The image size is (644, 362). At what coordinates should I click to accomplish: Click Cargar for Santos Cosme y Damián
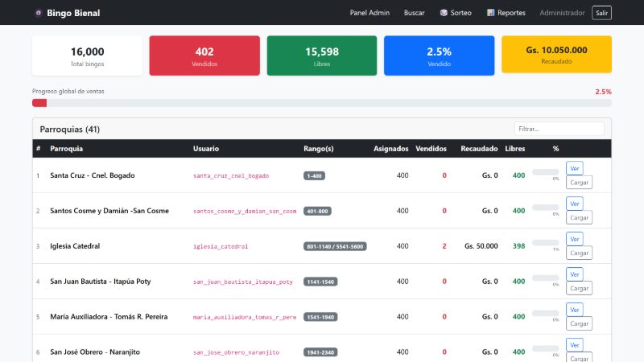(x=579, y=217)
